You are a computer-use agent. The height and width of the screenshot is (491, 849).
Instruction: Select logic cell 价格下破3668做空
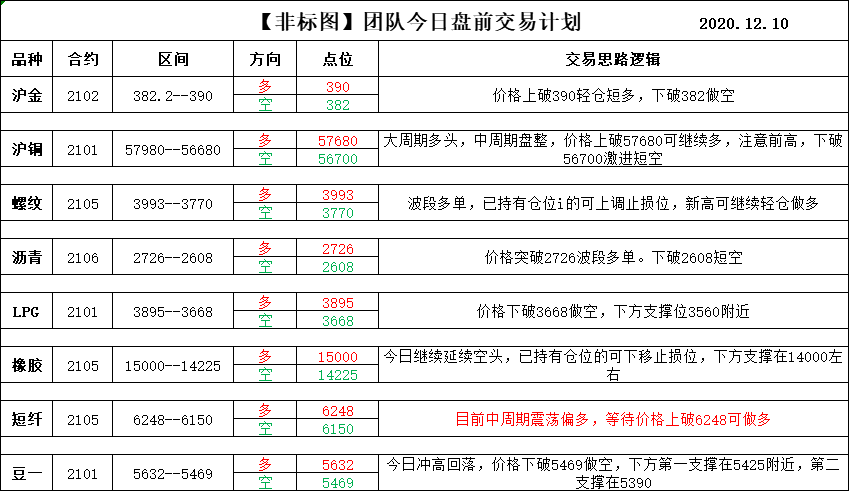pyautogui.click(x=613, y=311)
